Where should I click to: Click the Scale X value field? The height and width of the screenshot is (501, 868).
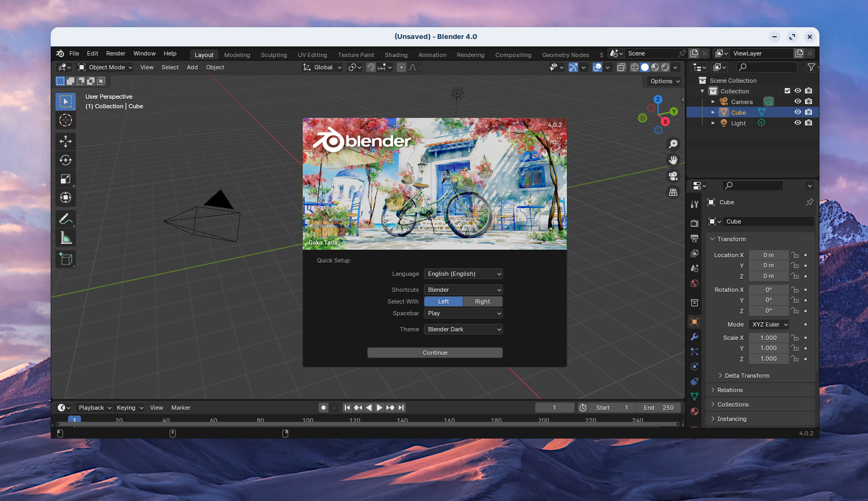coord(769,338)
